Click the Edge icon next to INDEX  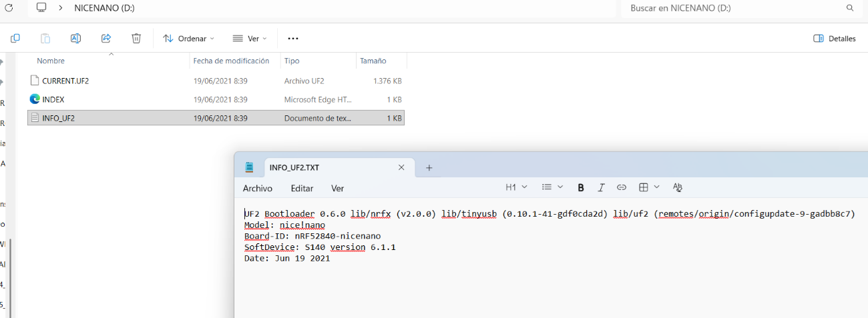click(35, 99)
